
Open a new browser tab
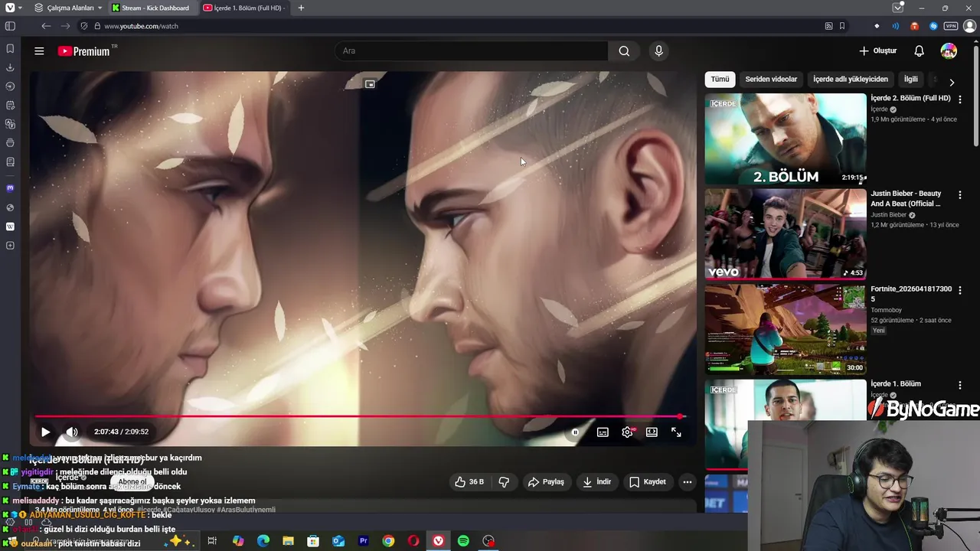click(301, 8)
